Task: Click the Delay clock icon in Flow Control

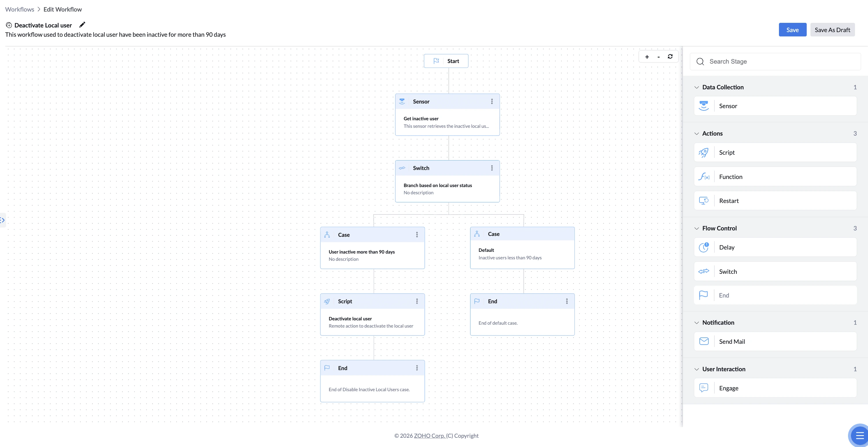Action: pyautogui.click(x=703, y=247)
